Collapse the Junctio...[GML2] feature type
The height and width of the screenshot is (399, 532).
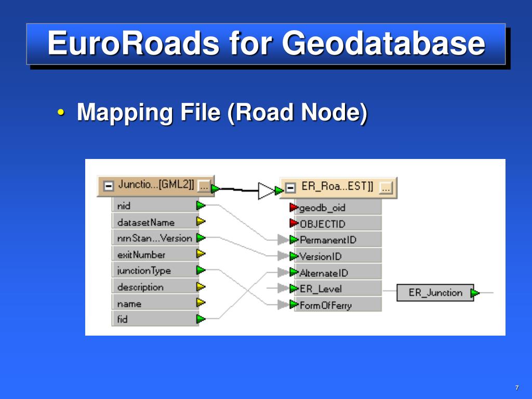coord(108,186)
